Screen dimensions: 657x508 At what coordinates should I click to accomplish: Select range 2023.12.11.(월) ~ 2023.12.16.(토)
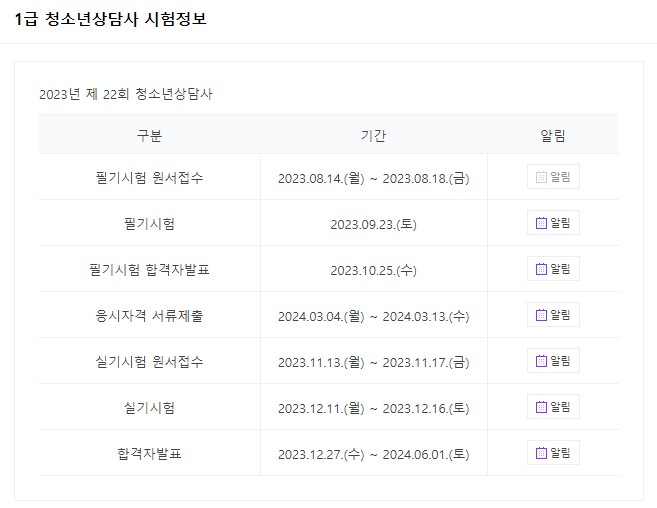[373, 408]
